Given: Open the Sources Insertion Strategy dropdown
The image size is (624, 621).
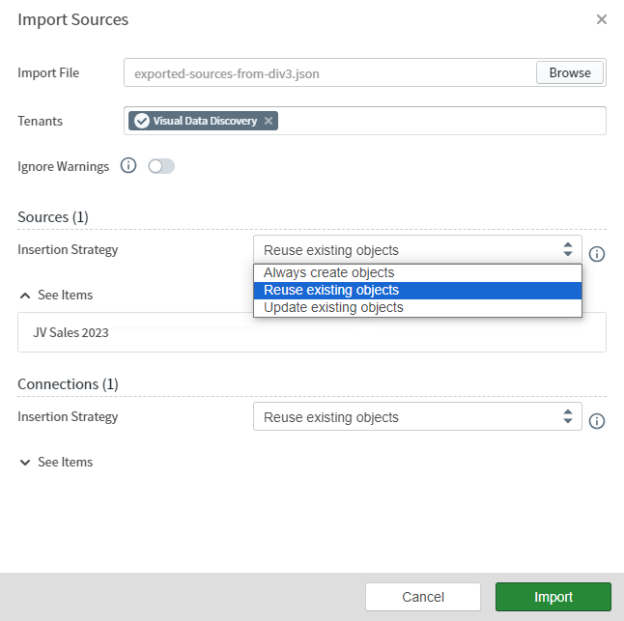Looking at the screenshot, I should point(417,250).
